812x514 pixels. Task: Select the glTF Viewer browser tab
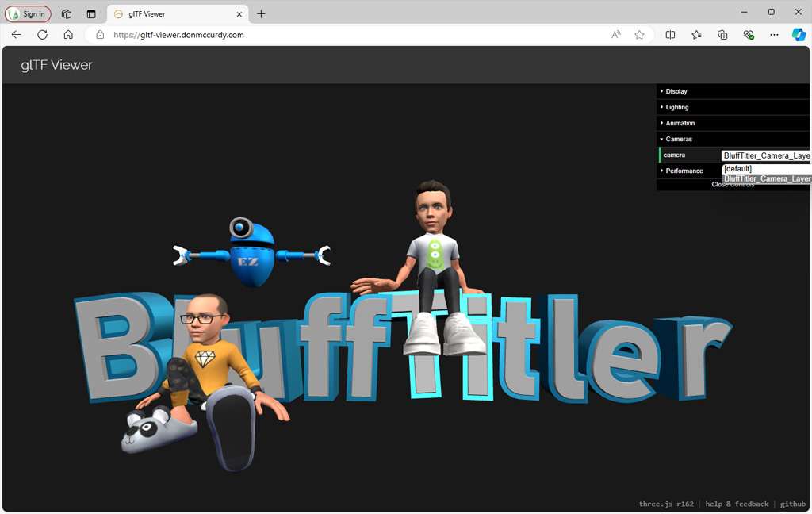click(x=178, y=14)
